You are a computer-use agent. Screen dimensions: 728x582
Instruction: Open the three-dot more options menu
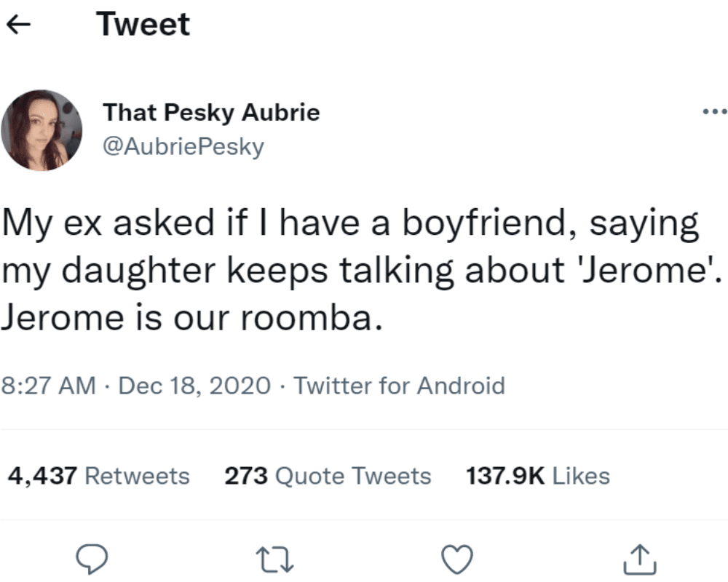click(714, 113)
